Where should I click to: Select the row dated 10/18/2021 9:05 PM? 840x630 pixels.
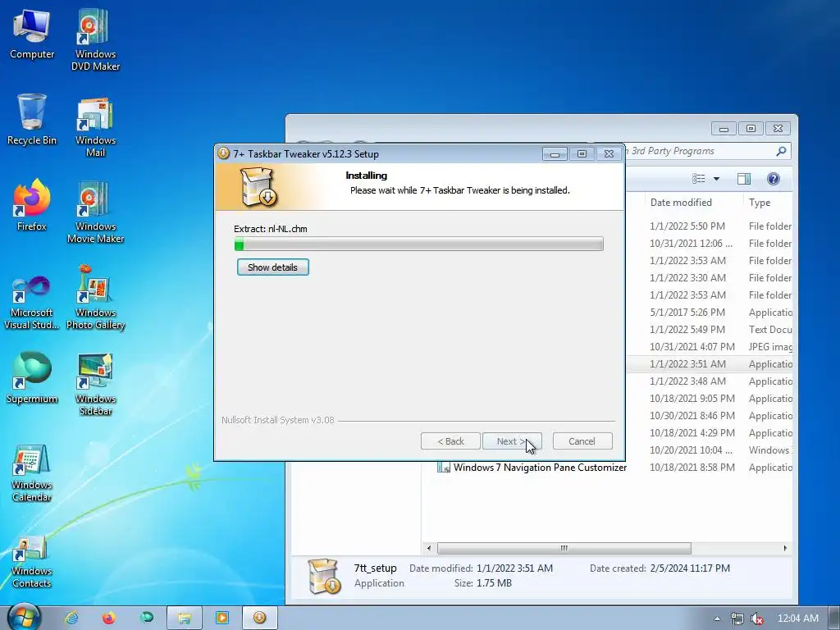[709, 399]
